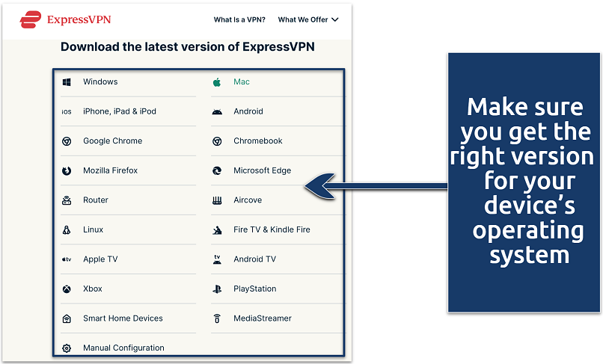Screen dimensions: 603x364
Task: Open the Google Chrome extension link
Action: 113,141
